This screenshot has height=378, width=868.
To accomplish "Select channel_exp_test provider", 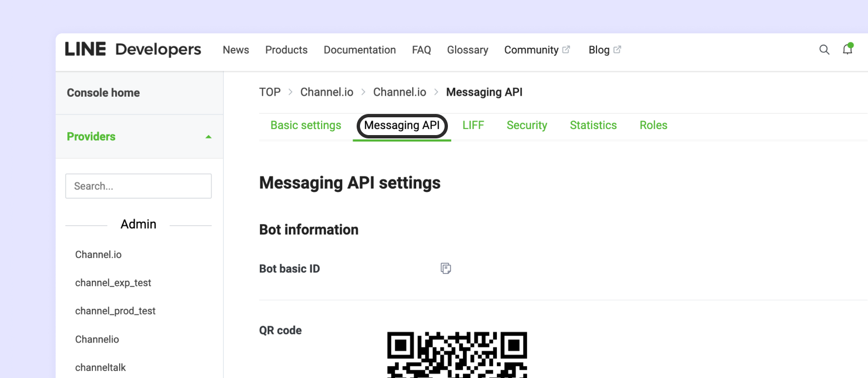I will [x=114, y=283].
